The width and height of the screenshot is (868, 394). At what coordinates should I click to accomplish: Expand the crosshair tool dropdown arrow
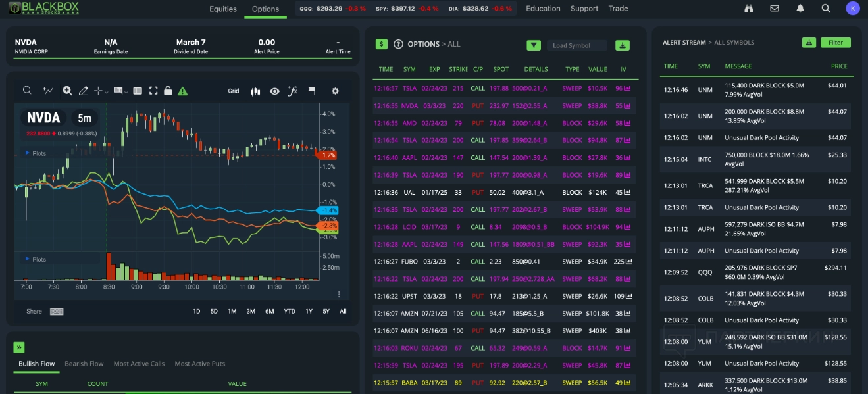107,91
